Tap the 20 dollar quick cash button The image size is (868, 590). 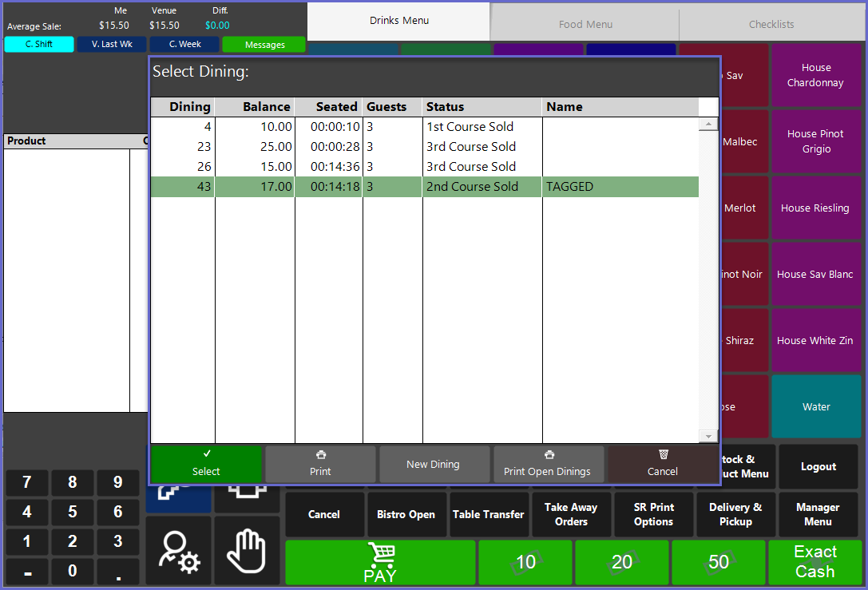(x=622, y=562)
